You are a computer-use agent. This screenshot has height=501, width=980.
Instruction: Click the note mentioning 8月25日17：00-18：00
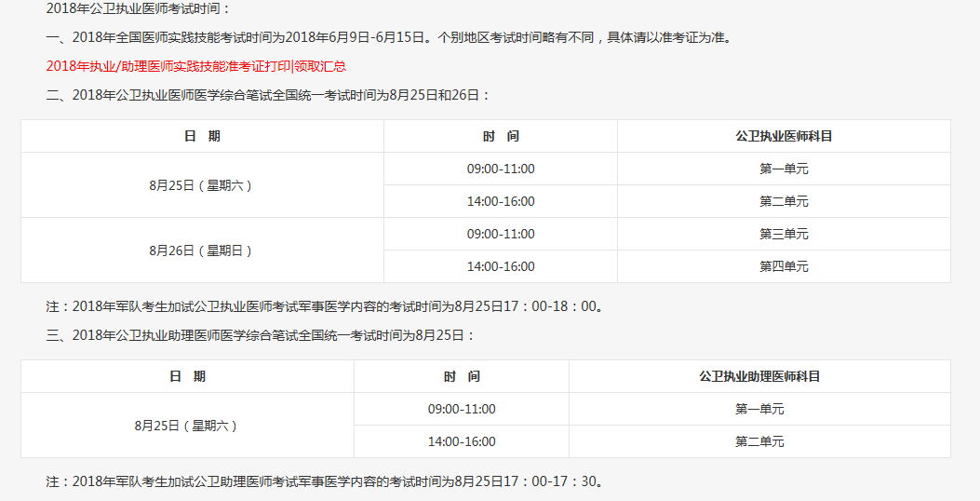[324, 305]
